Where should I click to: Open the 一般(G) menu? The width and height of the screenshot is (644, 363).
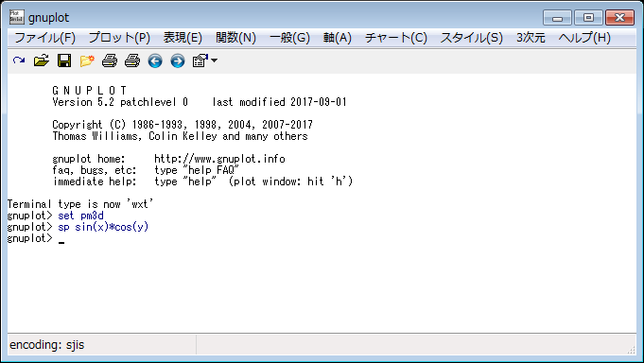click(289, 38)
